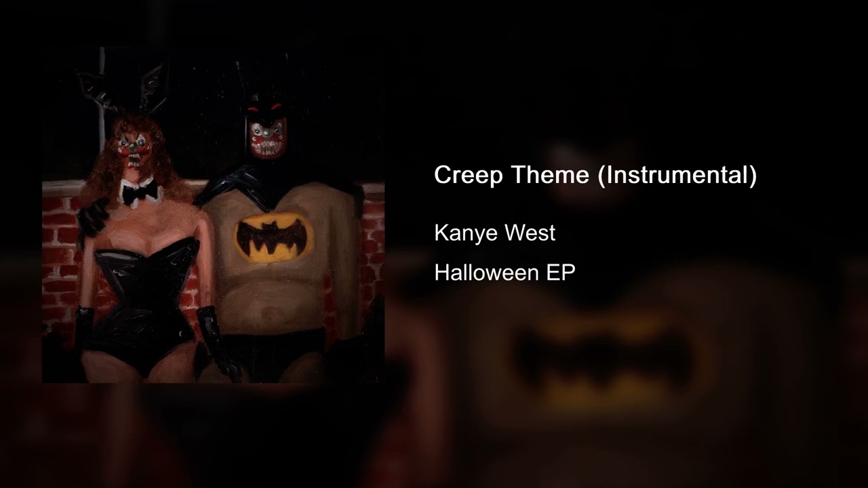This screenshot has width=868, height=488.
Task: Click the Halloween EP album name
Action: click(x=505, y=272)
